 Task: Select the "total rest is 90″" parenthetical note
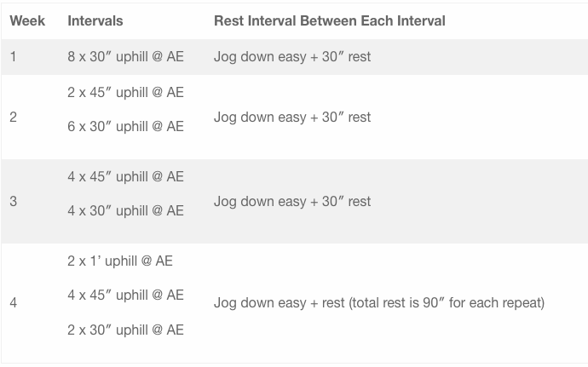coord(446,303)
